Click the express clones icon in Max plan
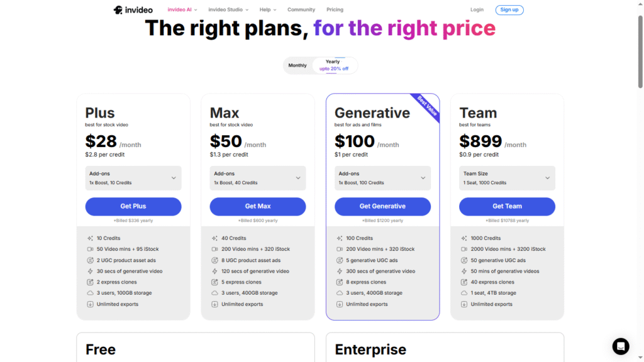The height and width of the screenshot is (362, 644). coord(214,282)
